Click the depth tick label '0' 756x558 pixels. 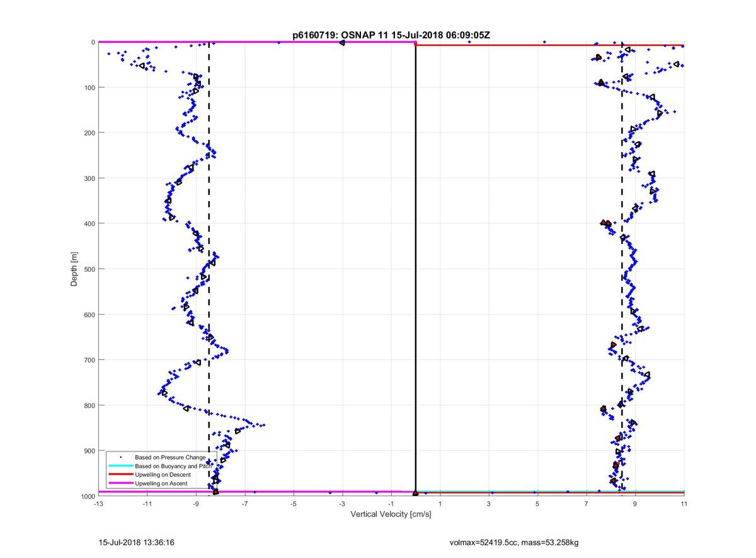coord(93,42)
